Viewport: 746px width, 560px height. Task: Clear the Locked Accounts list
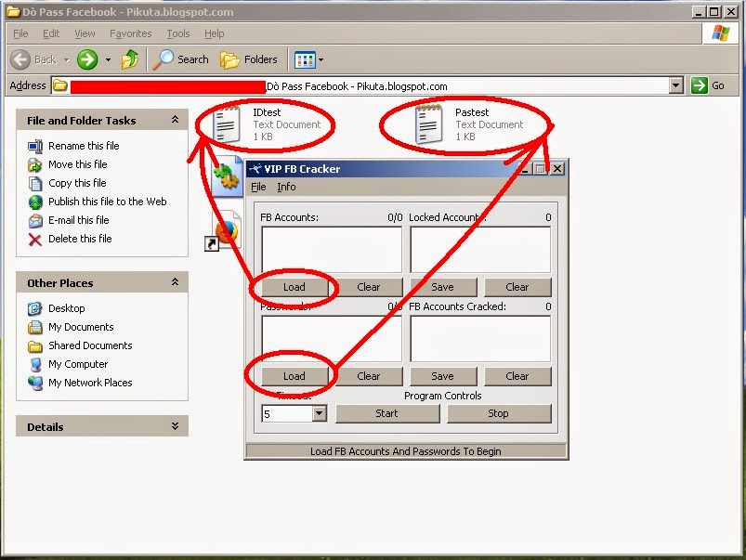click(517, 287)
